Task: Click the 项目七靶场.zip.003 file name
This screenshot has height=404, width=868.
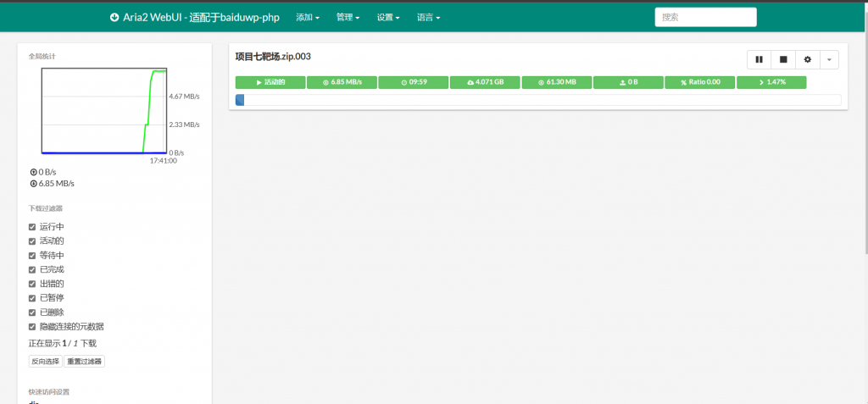Action: pos(273,57)
